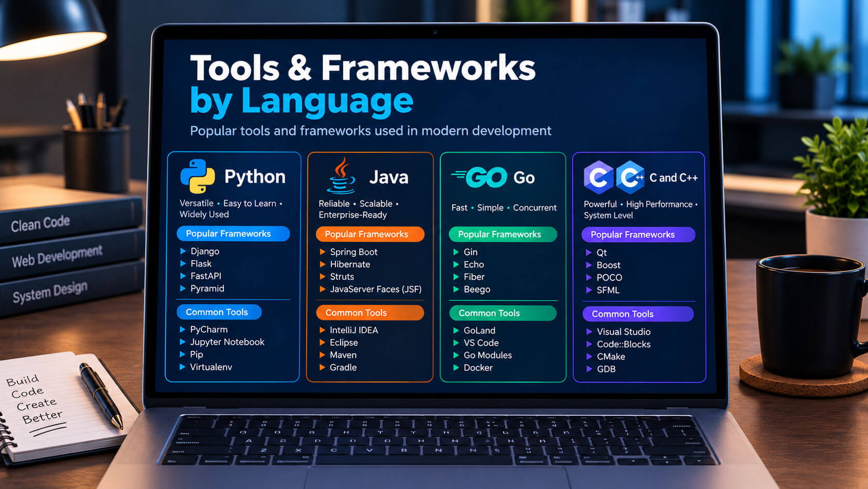
Task: Click the 'Tools & Frameworks' main title
Action: click(363, 68)
